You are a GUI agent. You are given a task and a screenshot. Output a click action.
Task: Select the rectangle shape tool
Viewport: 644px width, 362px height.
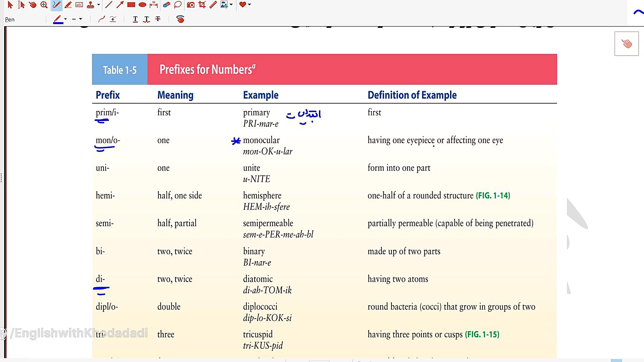[x=131, y=5]
